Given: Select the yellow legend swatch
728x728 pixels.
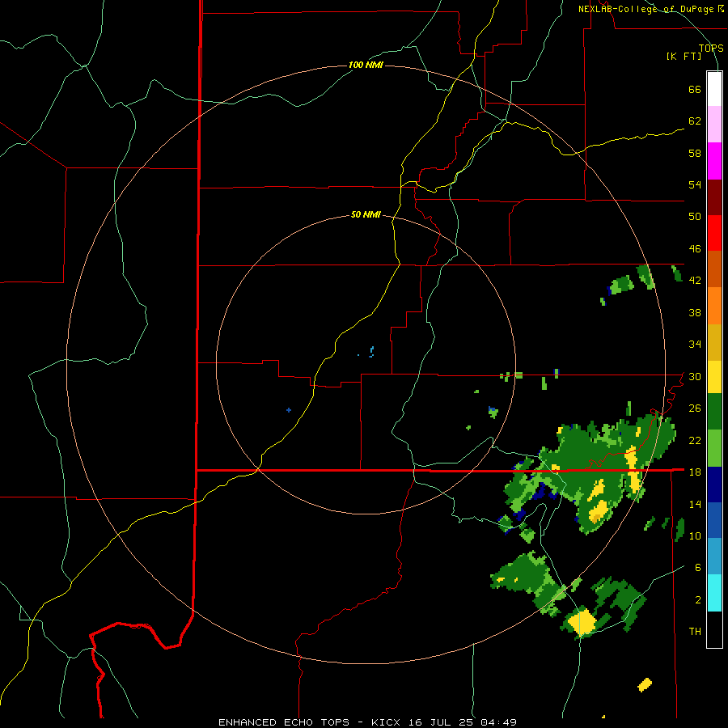Looking at the screenshot, I should [x=714, y=377].
